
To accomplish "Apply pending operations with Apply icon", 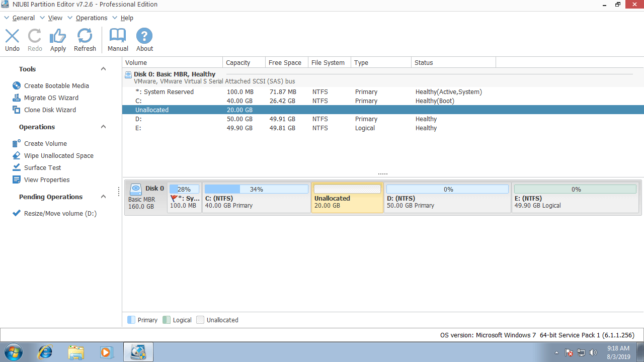I will (x=58, y=40).
